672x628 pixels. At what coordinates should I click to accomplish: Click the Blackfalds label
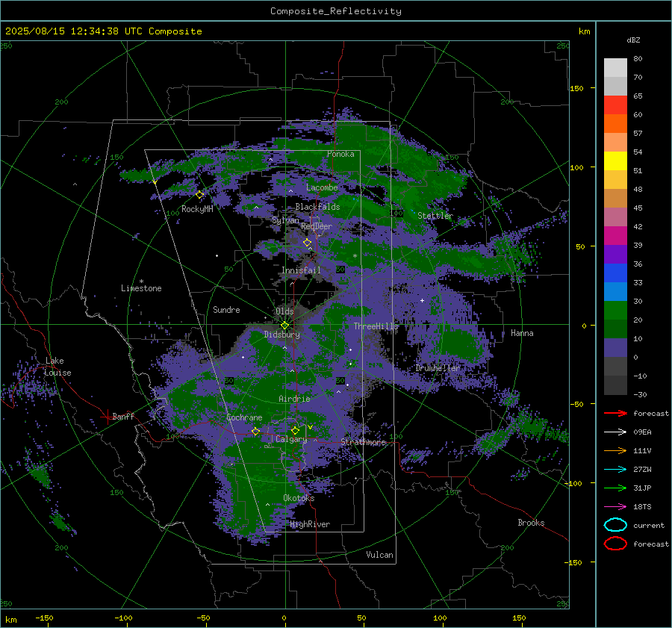[x=317, y=207]
